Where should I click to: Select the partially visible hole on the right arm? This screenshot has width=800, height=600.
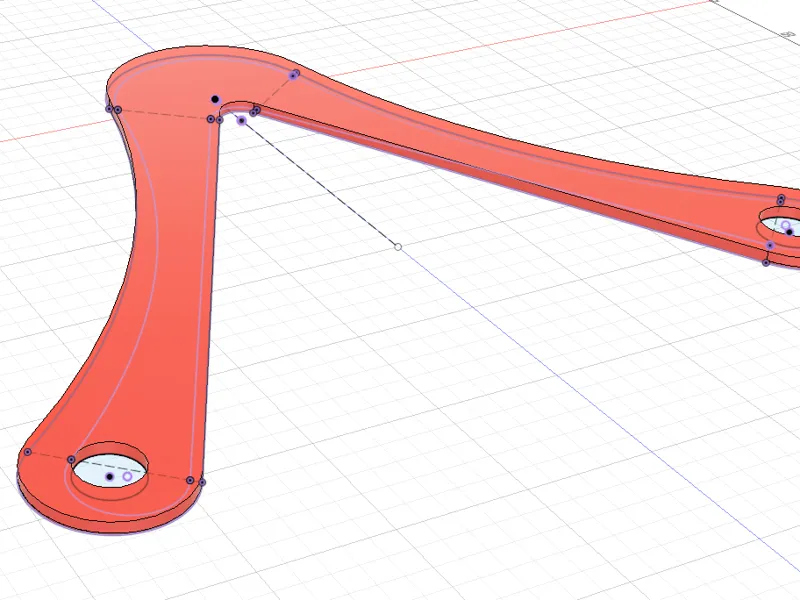pyautogui.click(x=781, y=222)
